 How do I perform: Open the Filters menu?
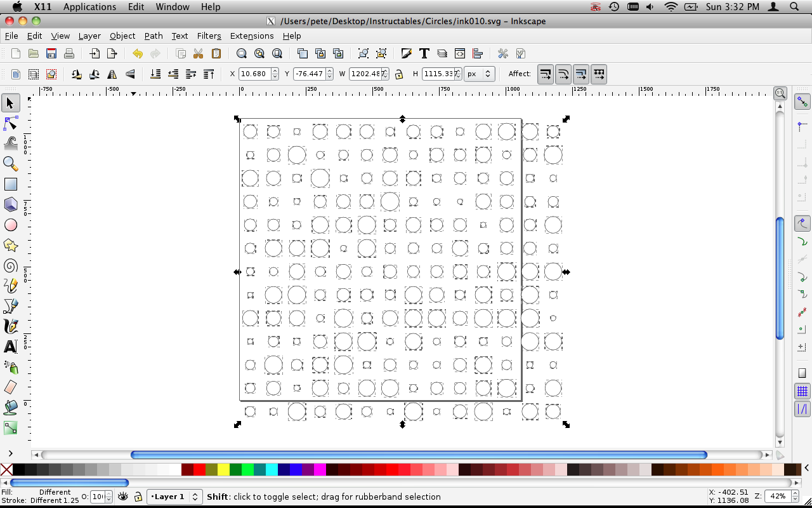coord(209,36)
